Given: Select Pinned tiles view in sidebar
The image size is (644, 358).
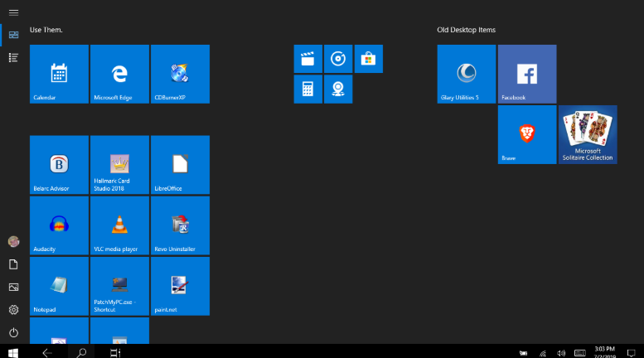Looking at the screenshot, I should [13, 35].
